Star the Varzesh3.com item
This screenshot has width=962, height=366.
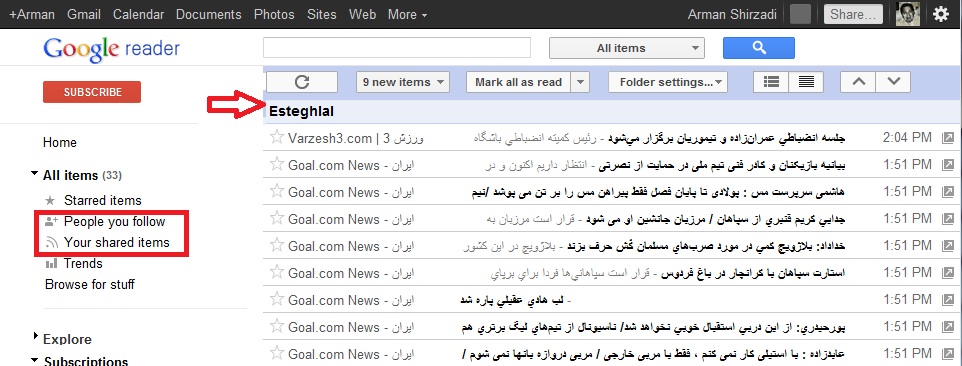click(277, 137)
